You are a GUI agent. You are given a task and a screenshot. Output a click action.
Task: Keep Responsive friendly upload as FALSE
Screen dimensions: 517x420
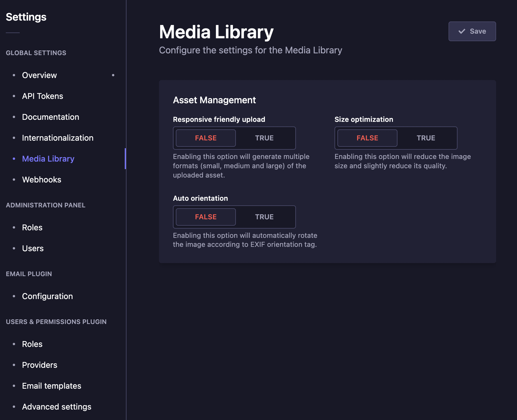pos(205,138)
